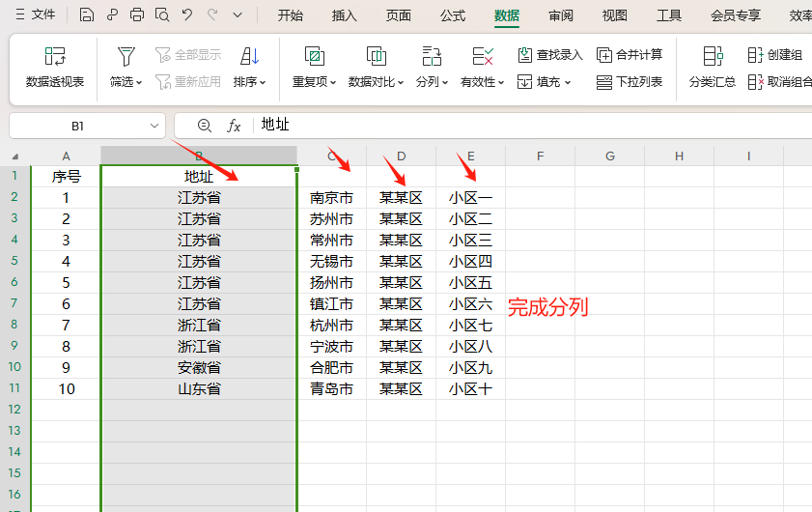
Task: Click 合并计算 button
Action: 630,54
